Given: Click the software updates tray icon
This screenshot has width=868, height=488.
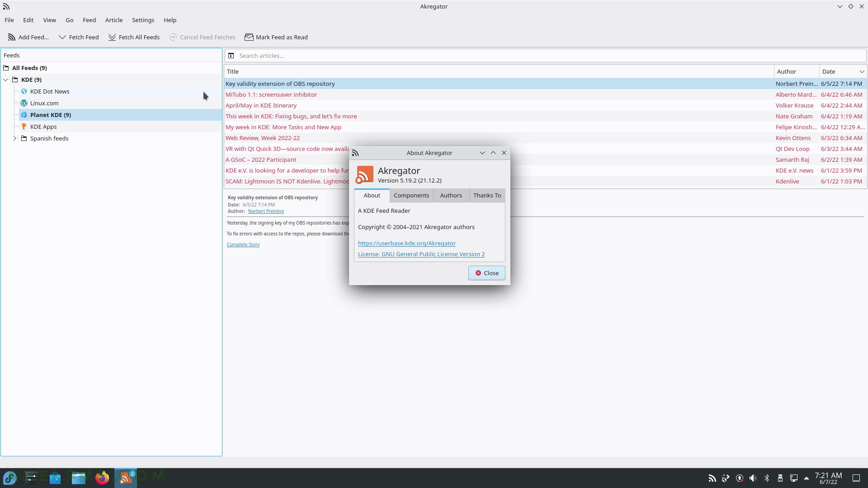Looking at the screenshot, I should (740, 478).
